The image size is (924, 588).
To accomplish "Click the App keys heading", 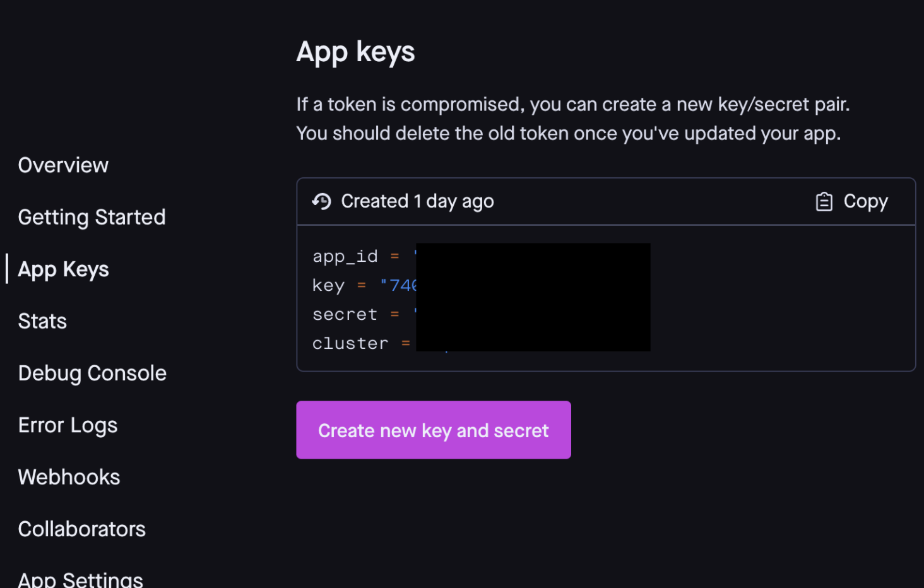I will click(356, 52).
